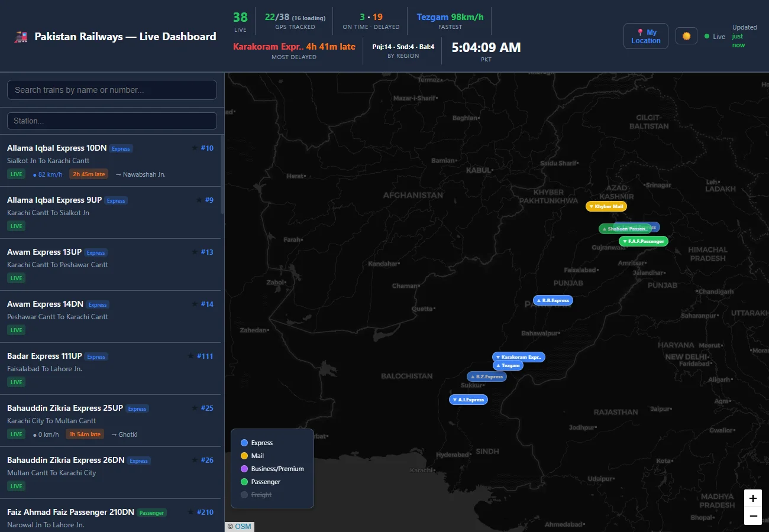Click the 82 km/h speed reading
The height and width of the screenshot is (532, 769).
point(48,175)
